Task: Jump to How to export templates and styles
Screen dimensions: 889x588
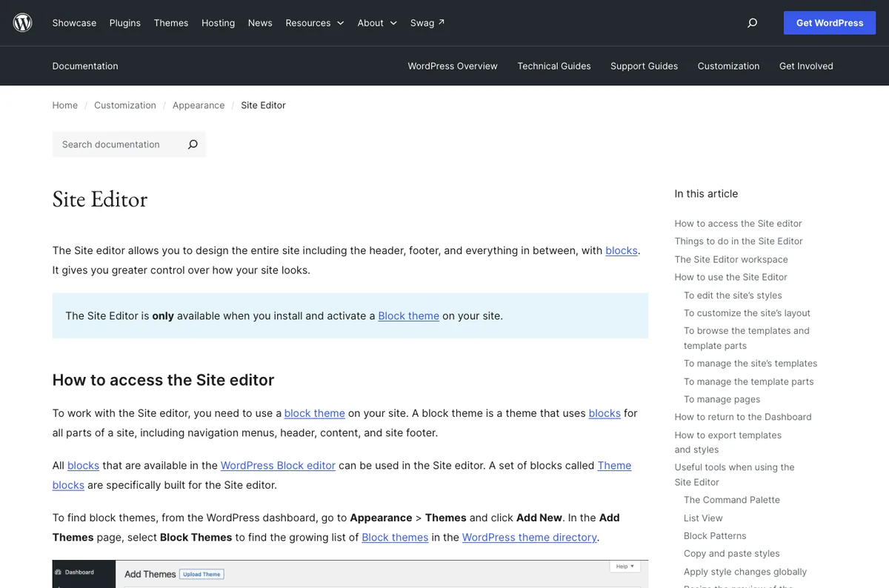Action: click(x=727, y=442)
